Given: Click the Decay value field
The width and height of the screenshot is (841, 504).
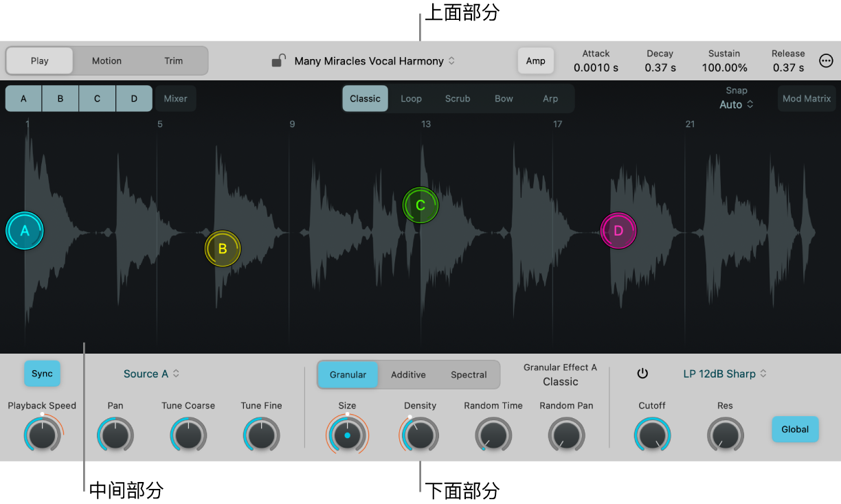Looking at the screenshot, I should point(660,68).
